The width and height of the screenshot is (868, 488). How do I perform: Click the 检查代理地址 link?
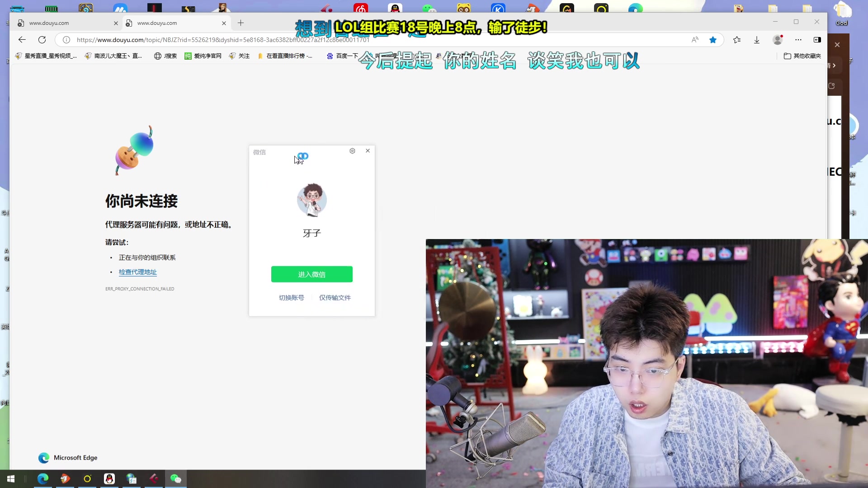pyautogui.click(x=137, y=272)
